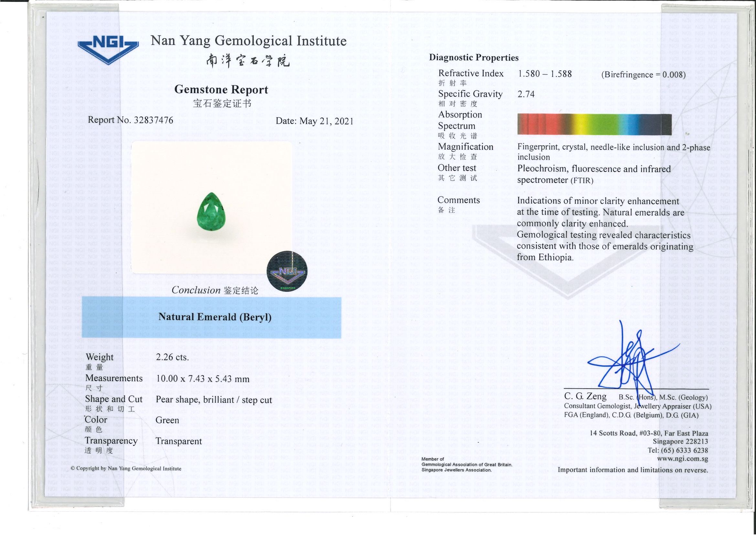
Task: Click the 'Refractive Index' label
Action: click(471, 73)
